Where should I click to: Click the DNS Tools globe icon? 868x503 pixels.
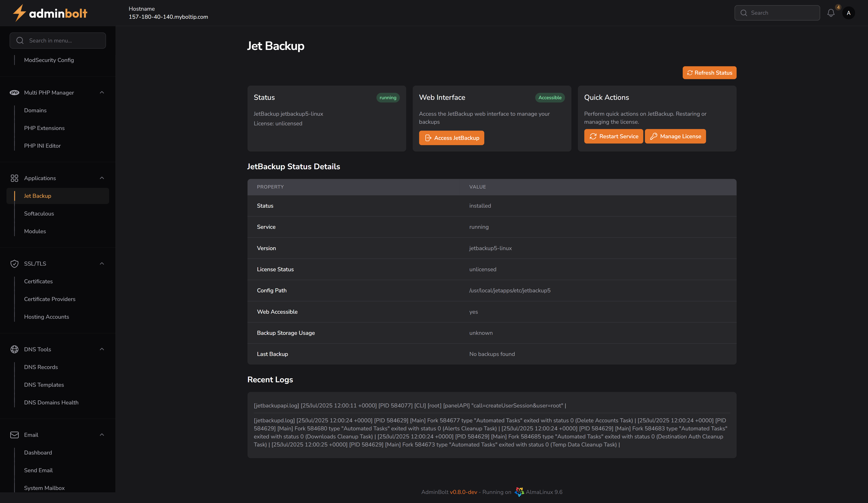click(14, 349)
